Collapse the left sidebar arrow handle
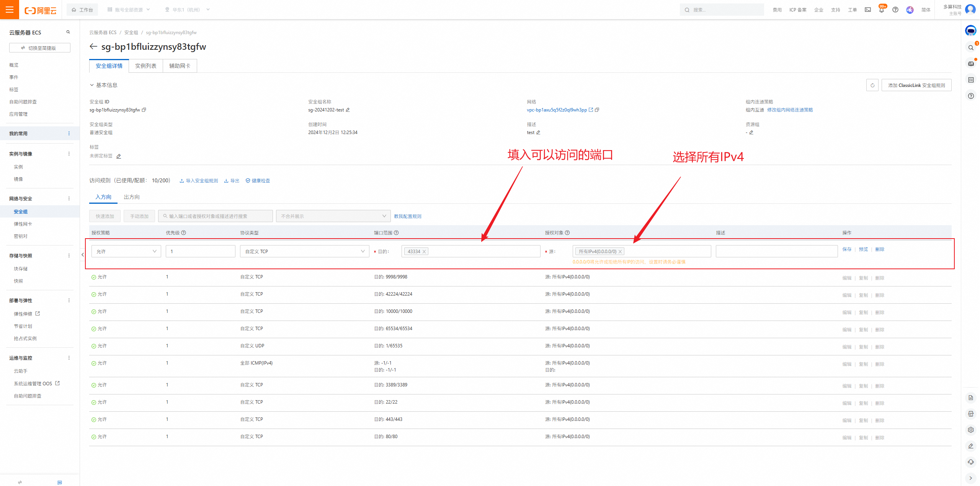Screen dimensions: 980x486 83,255
